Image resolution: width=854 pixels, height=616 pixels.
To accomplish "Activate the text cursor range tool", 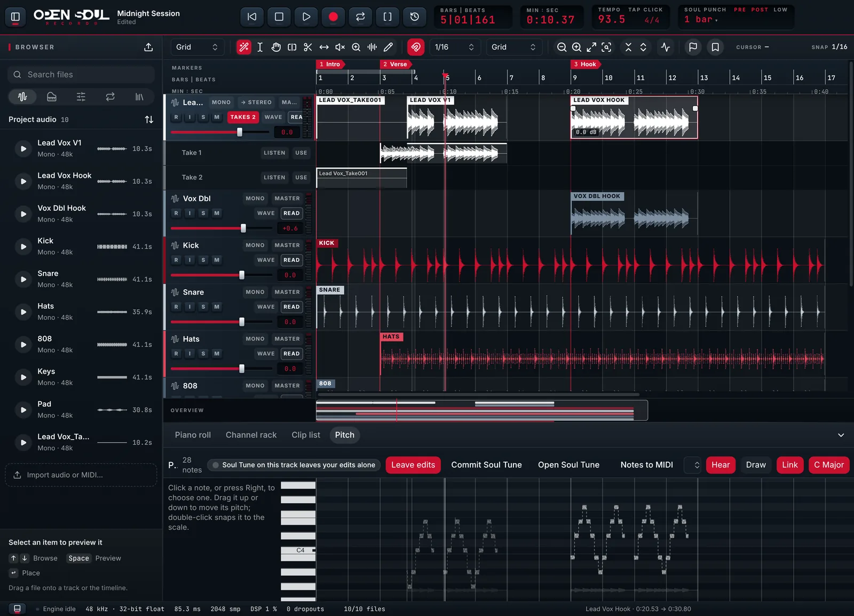I will [x=260, y=47].
